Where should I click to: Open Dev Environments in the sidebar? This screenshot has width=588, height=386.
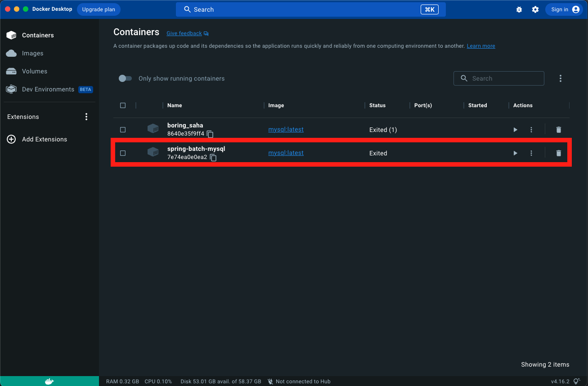tap(49, 89)
